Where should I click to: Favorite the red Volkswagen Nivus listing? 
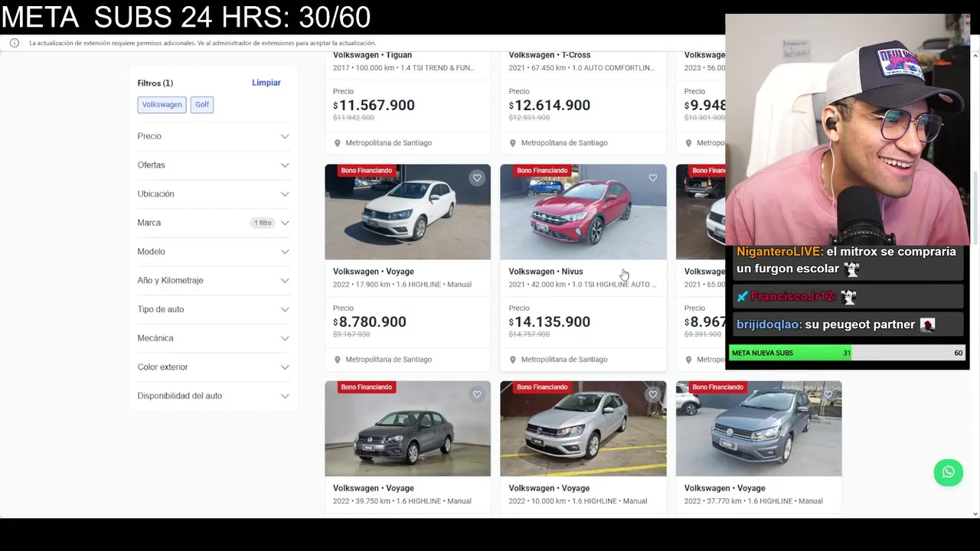point(653,178)
